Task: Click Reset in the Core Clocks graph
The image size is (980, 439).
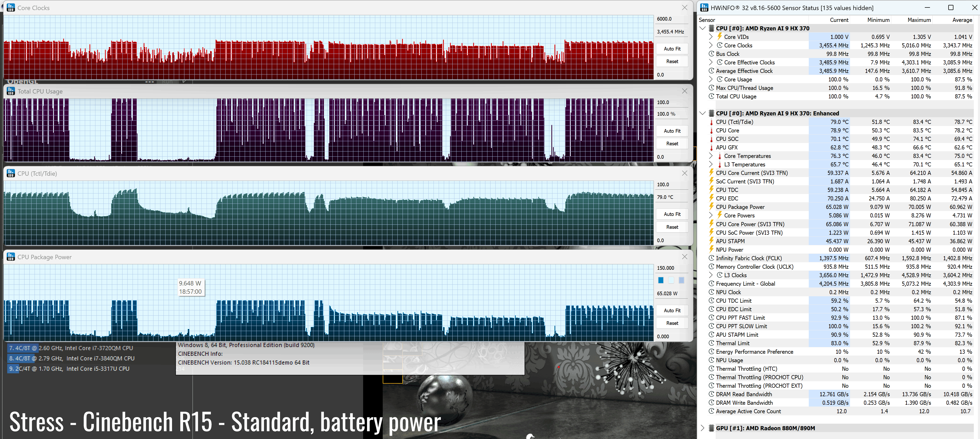Action: point(672,61)
